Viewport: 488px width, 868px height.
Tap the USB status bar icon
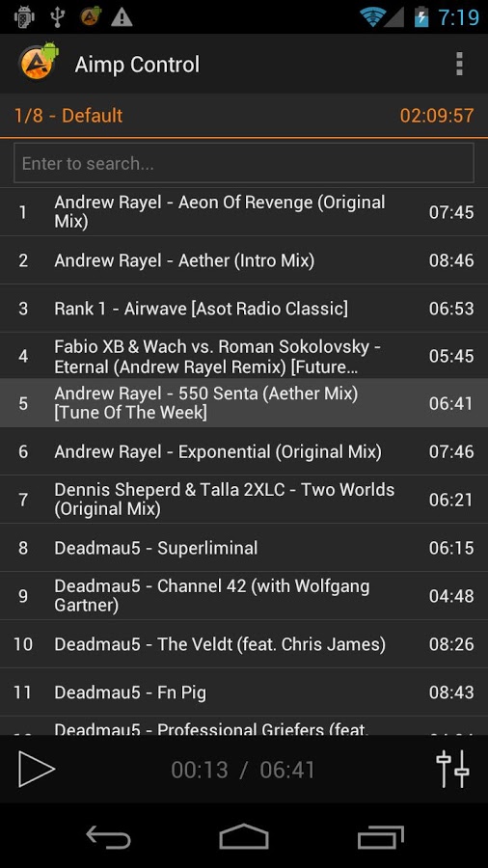[57, 17]
